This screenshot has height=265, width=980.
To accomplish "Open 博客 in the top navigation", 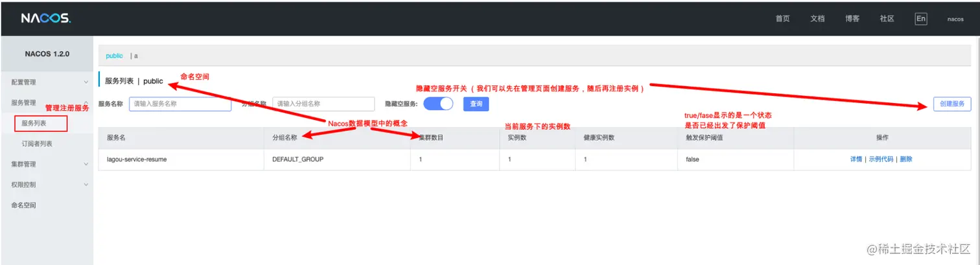I will click(852, 19).
